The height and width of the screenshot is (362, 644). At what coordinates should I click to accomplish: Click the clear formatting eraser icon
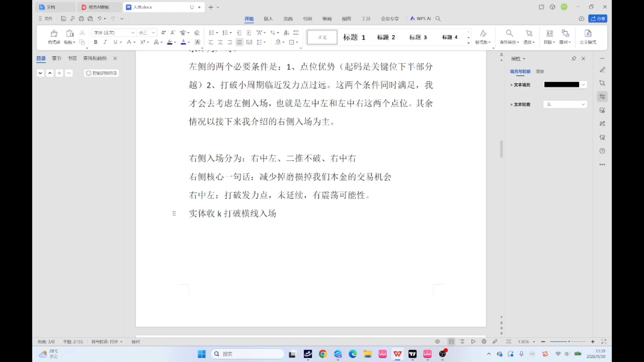coord(197,33)
